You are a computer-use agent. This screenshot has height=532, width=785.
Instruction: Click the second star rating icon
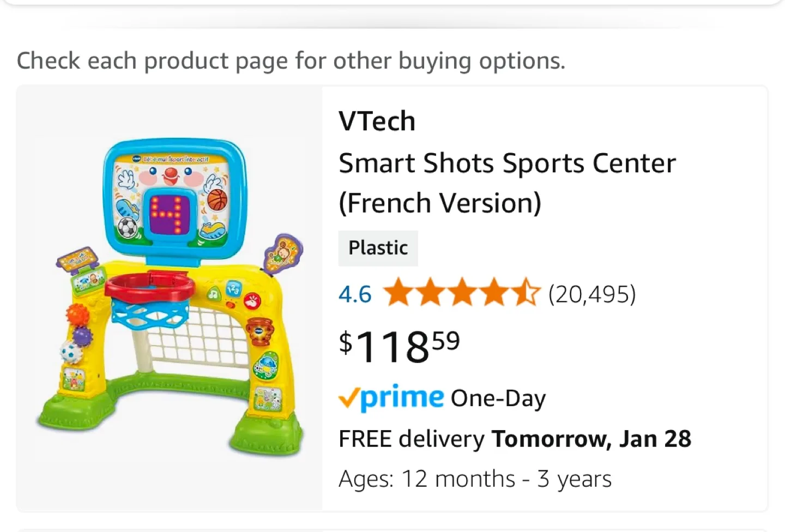point(431,293)
